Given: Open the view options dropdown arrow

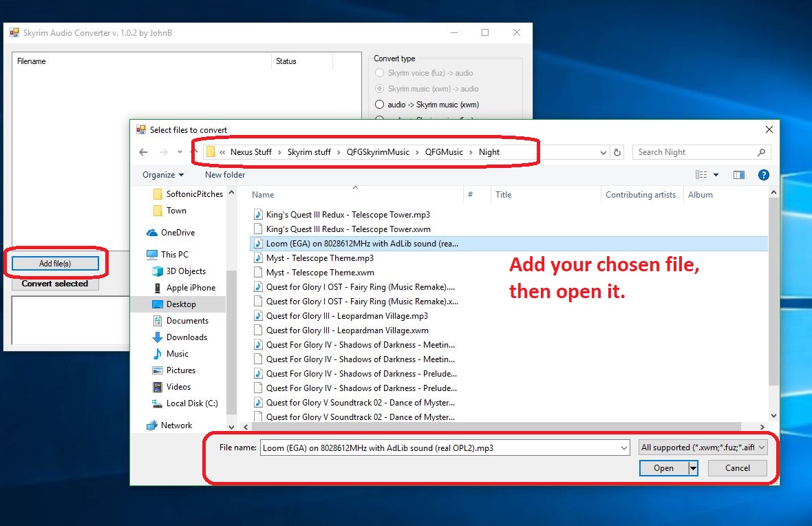Looking at the screenshot, I should [x=716, y=175].
